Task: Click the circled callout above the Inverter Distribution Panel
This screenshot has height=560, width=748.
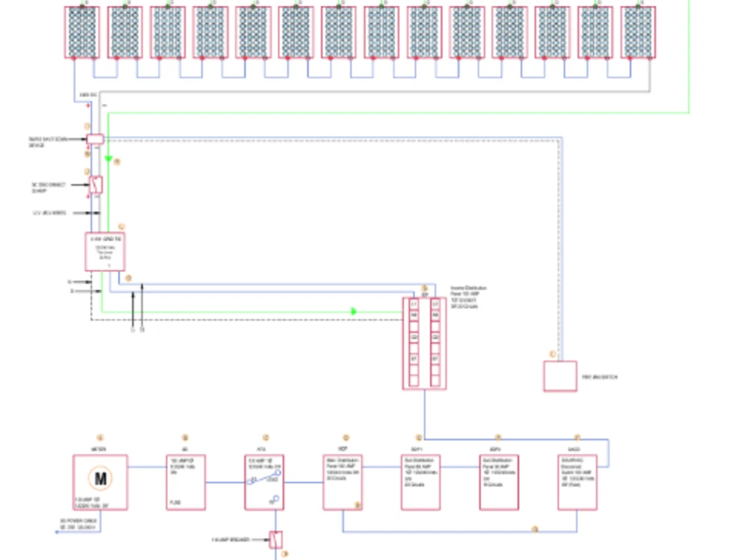Action: 425,288
